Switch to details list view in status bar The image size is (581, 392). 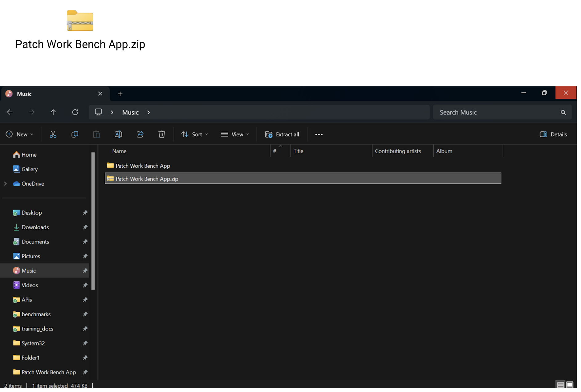560,385
